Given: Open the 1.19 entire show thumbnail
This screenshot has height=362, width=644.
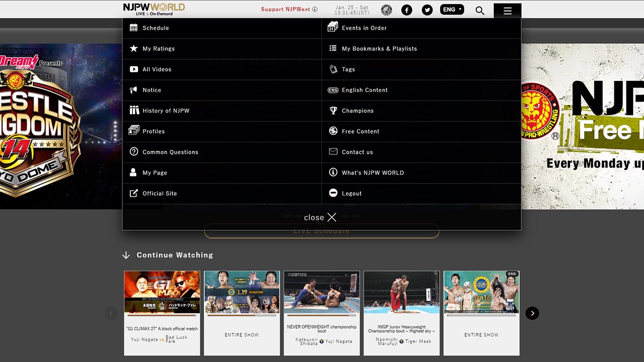Looking at the screenshot, I should tap(242, 292).
